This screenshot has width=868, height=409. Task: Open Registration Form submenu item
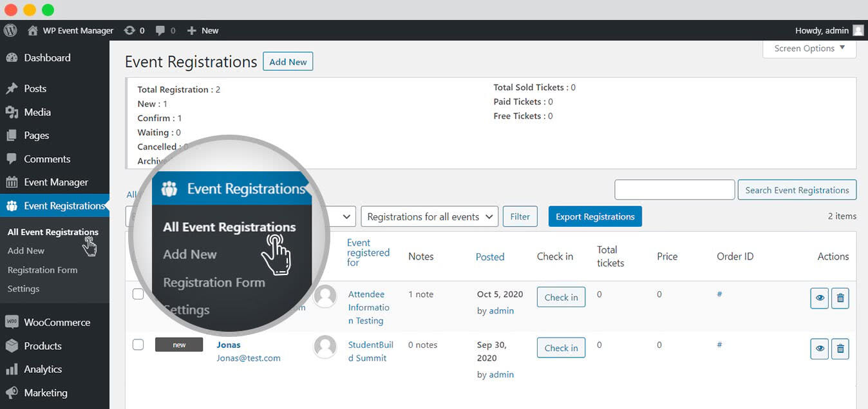[42, 270]
